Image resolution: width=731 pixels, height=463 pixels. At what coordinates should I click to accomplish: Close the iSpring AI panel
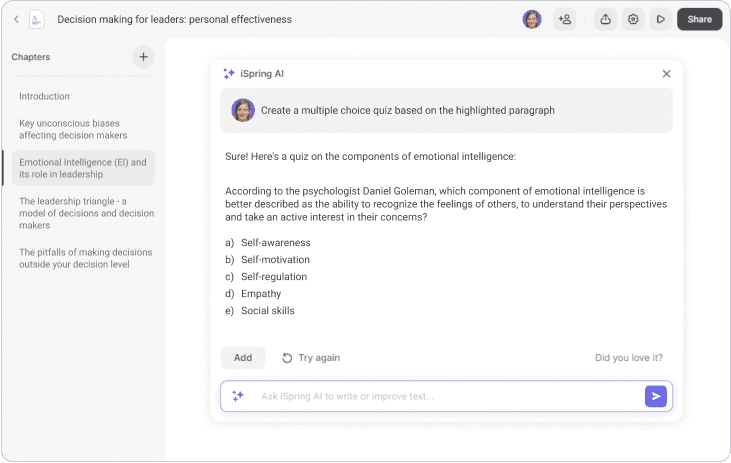[x=666, y=74]
